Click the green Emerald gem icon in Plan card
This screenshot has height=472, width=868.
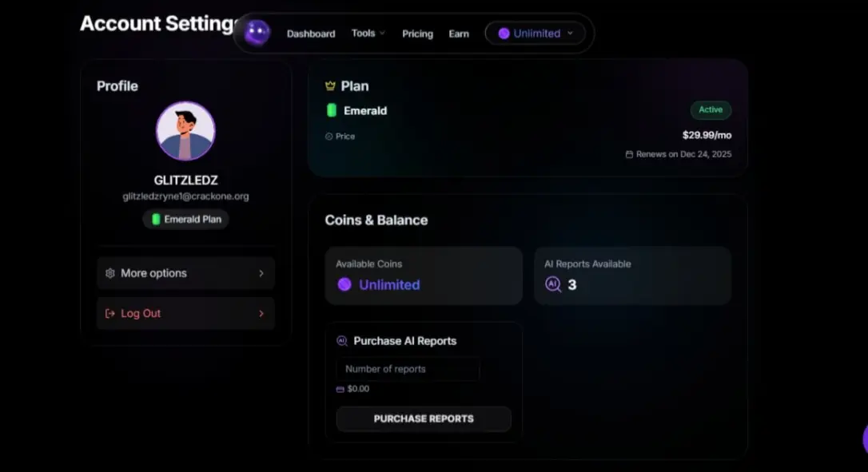click(332, 110)
